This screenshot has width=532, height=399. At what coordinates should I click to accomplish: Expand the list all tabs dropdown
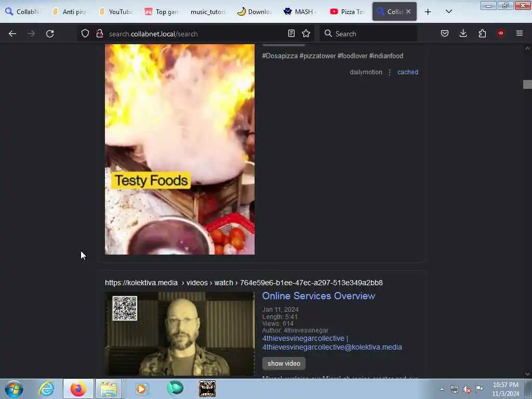point(448,12)
